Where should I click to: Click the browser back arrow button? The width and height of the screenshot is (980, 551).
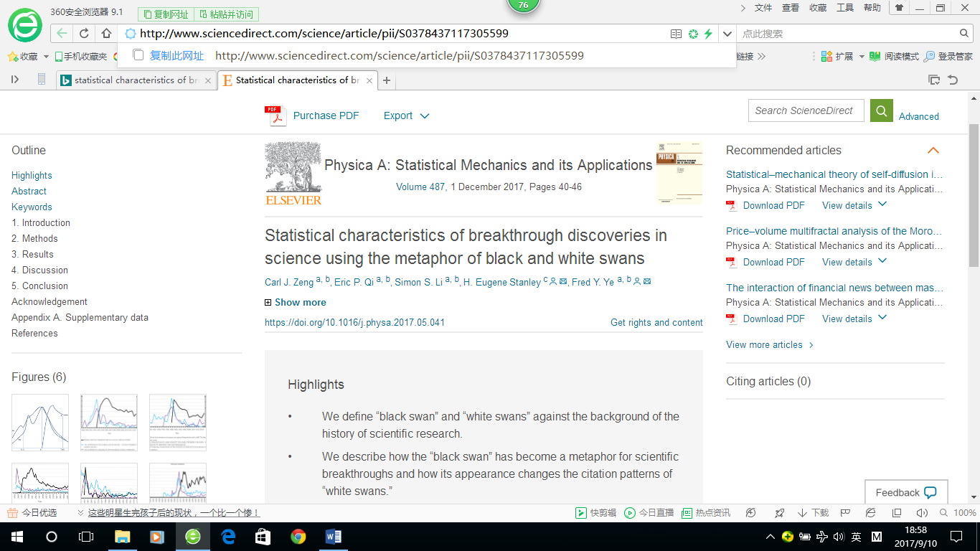pyautogui.click(x=62, y=34)
